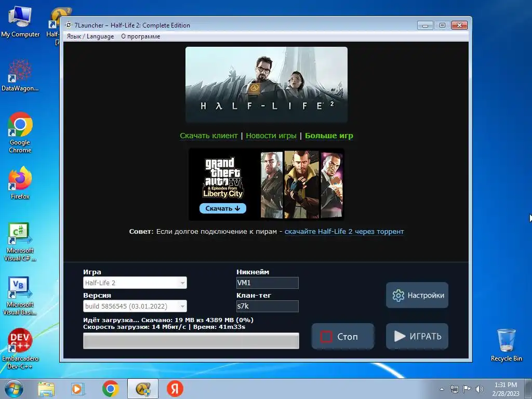This screenshot has height=399, width=532.
Task: Minimize the 7Launcher window
Action: (425, 25)
